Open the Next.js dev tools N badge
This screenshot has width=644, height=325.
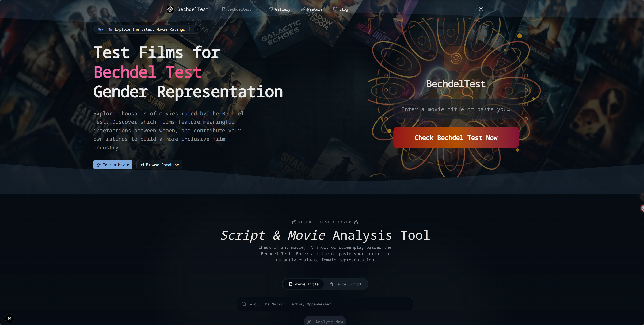10,318
